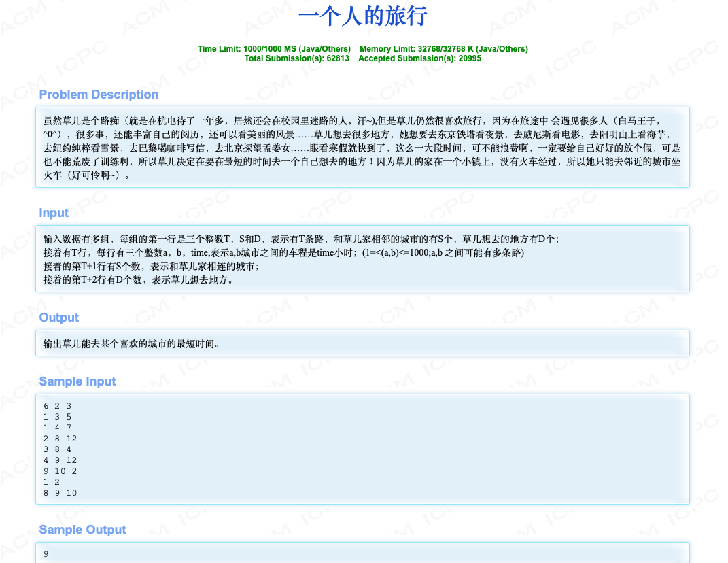
Task: Select the Memory Limit 32768/32768 K text
Action: (x=443, y=49)
